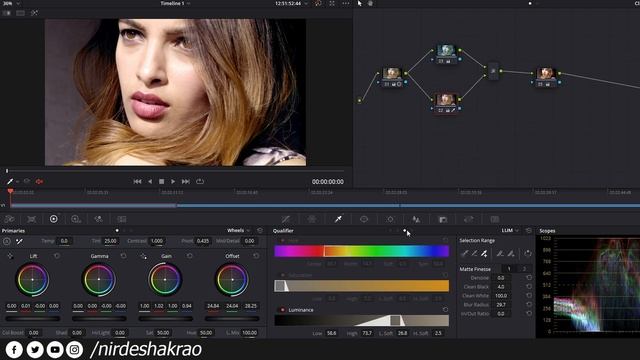
Task: Toggle image wipe mode in viewer
Action: coord(7,13)
